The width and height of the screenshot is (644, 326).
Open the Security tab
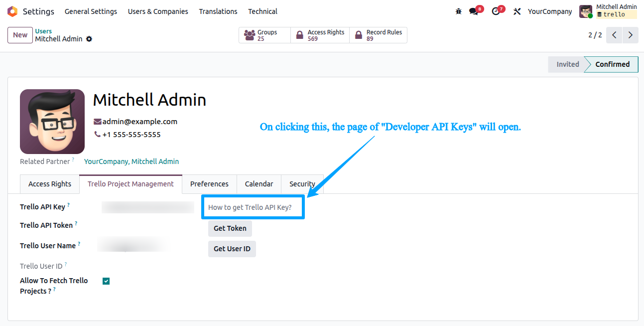pos(302,184)
